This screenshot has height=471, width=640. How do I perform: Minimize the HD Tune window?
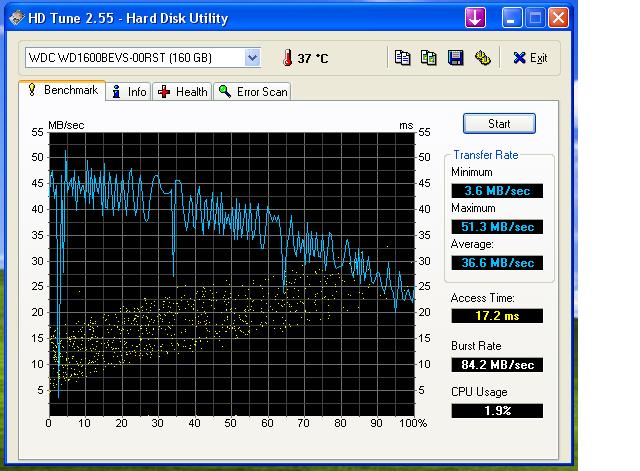(x=512, y=18)
